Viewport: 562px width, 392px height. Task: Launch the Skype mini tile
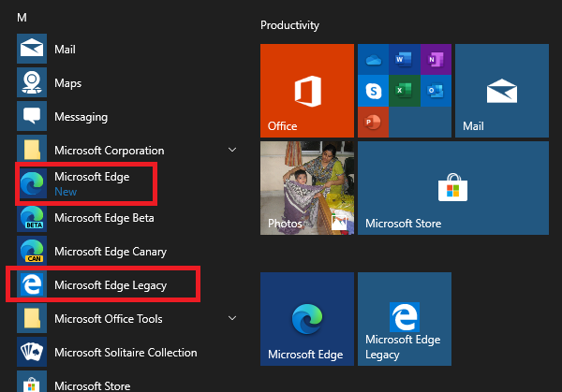(374, 91)
